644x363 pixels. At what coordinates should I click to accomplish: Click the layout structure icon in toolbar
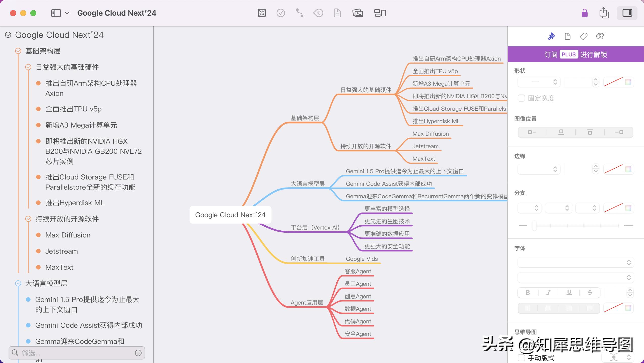380,13
